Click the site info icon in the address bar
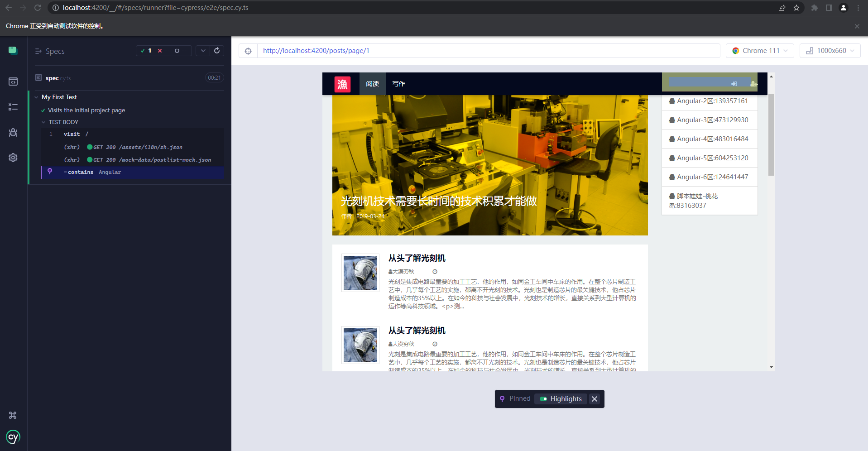Viewport: 868px width, 451px height. click(x=56, y=8)
